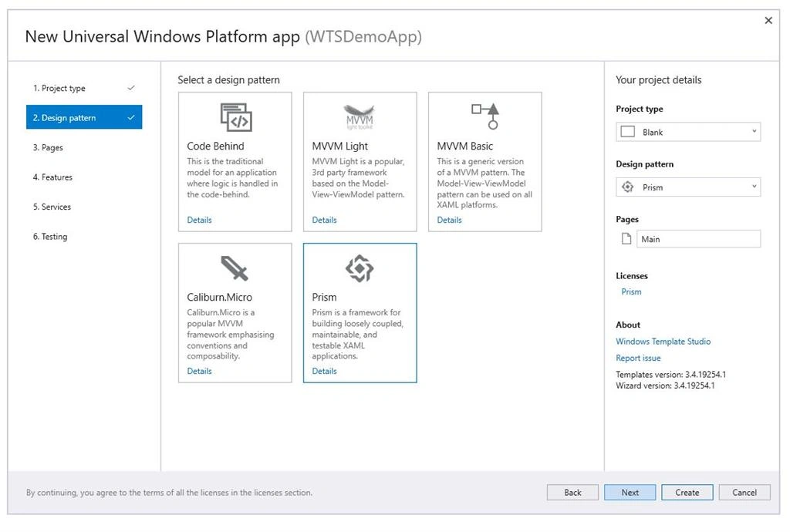This screenshot has width=790, height=532.
Task: Click the Report issue link
Action: click(x=638, y=358)
